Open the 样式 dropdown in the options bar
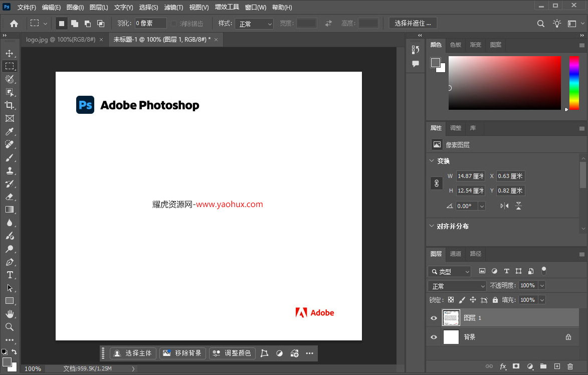588x375 pixels. click(254, 23)
